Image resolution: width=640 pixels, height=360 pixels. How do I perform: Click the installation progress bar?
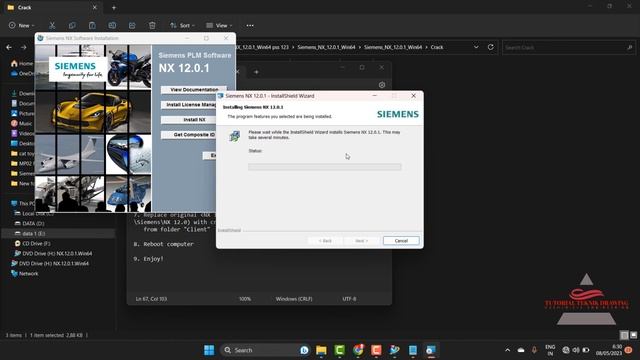(324, 167)
